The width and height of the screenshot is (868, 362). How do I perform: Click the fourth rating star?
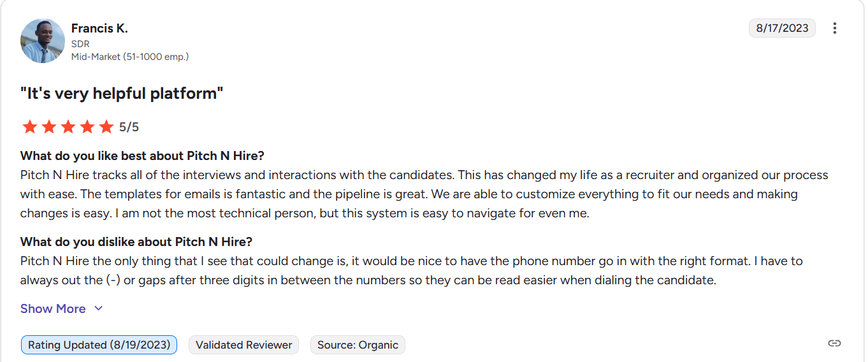point(87,127)
